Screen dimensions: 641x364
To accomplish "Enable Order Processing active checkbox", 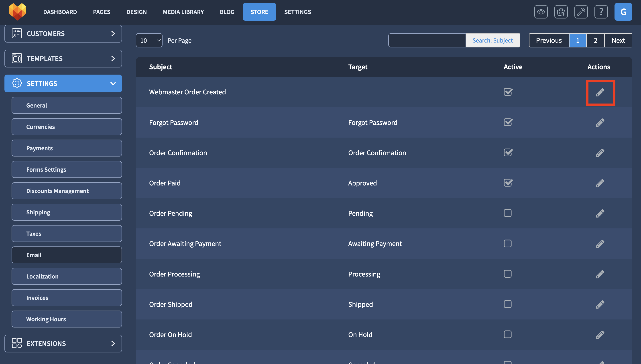I will point(507,274).
